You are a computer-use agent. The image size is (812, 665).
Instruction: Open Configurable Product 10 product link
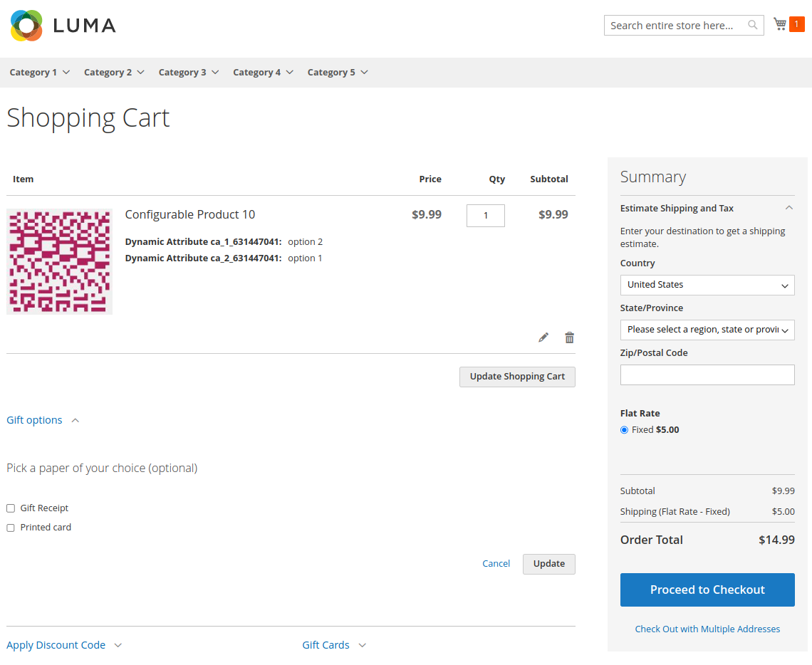(x=190, y=214)
